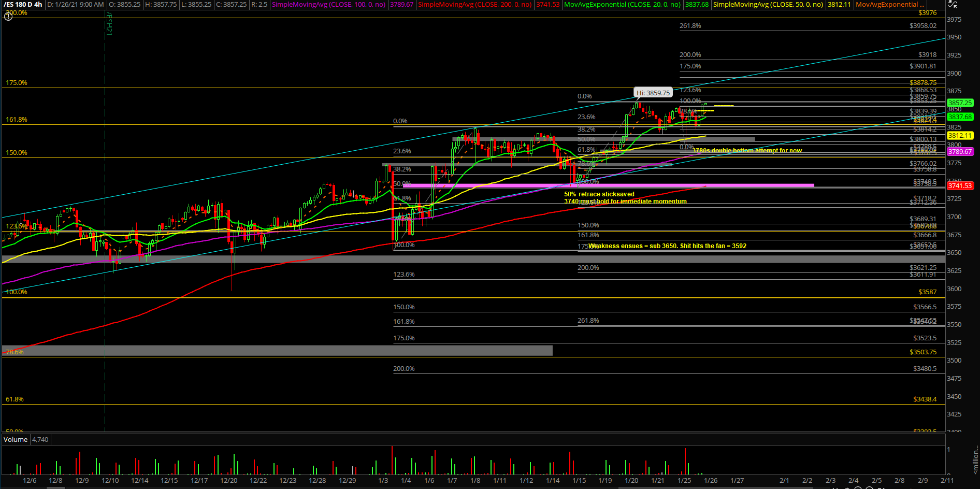Select the Volume subgraph label
This screenshot has width=980, height=489.
click(16, 439)
